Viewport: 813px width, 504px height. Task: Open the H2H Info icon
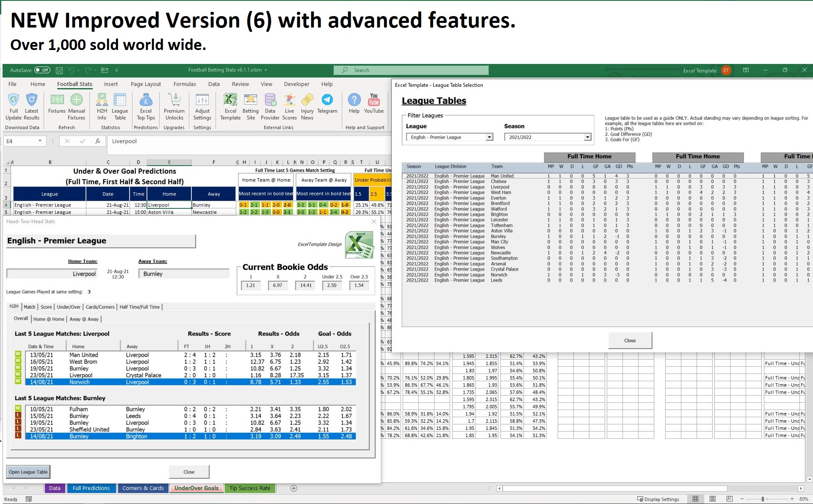102,100
